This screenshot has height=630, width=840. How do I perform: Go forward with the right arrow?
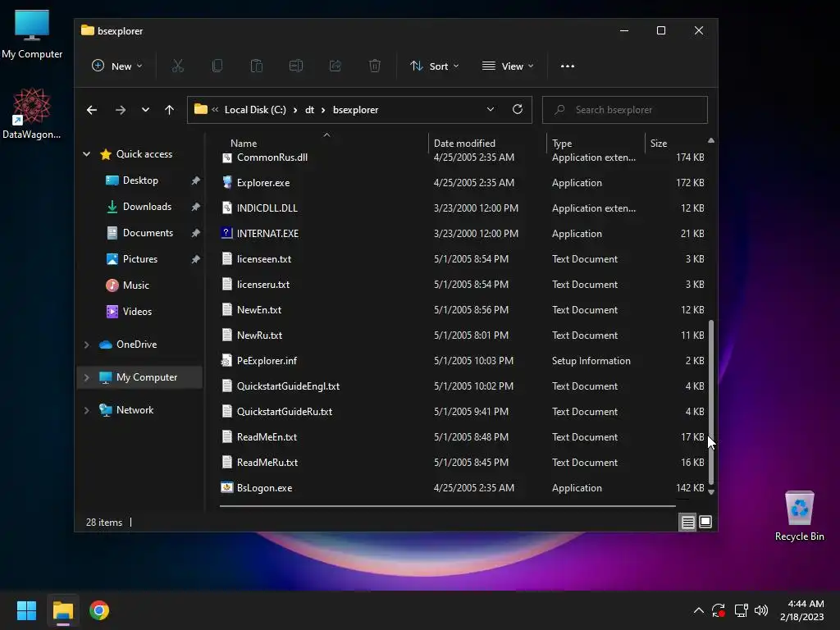(x=121, y=110)
